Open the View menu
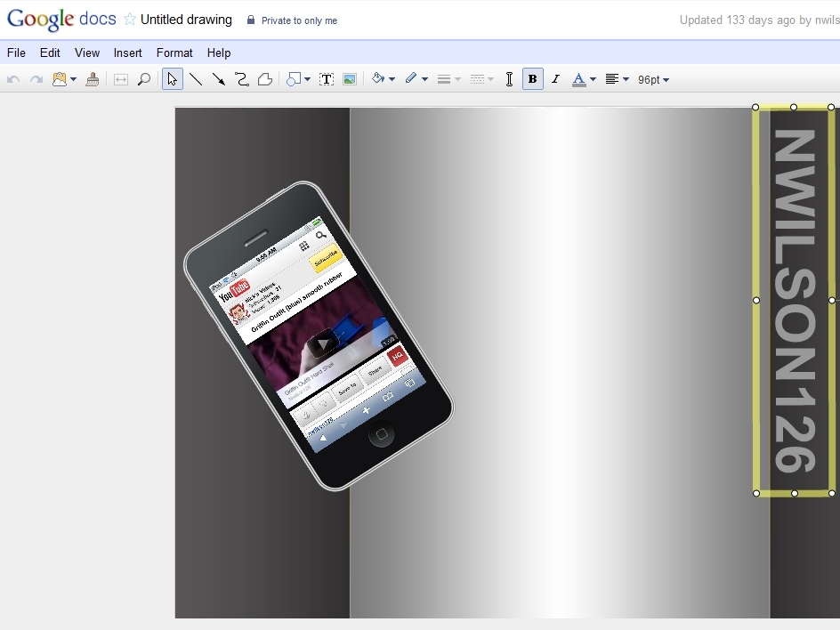 pos(87,53)
